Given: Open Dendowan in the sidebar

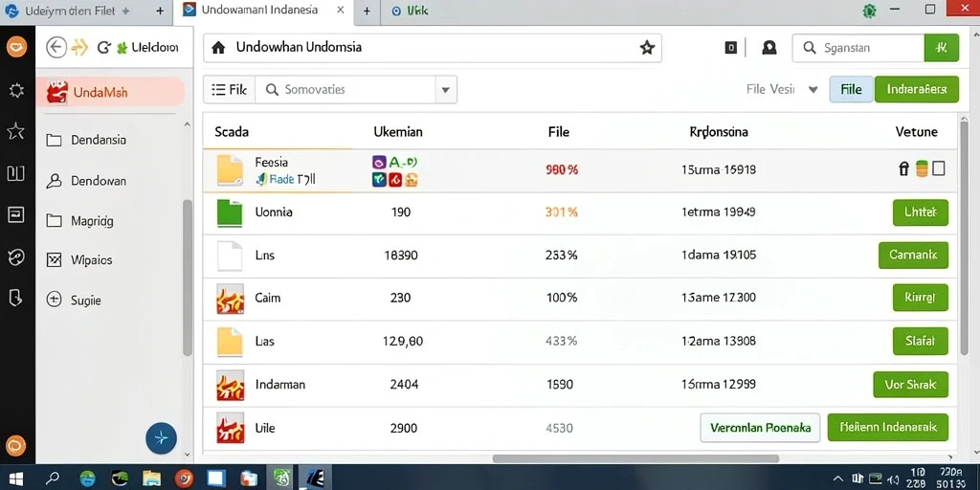Looking at the screenshot, I should point(86,181).
